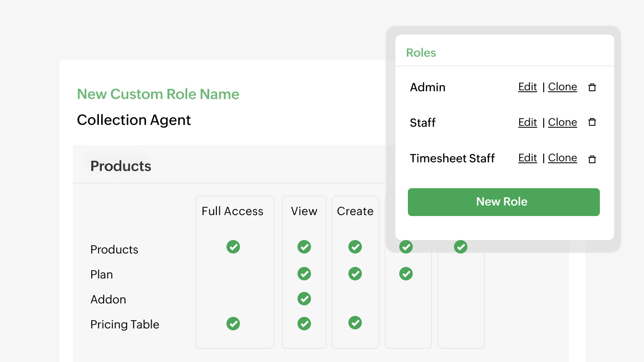Viewport: 644px width, 362px height.
Task: Click the View checkmark for Plan
Action: tap(304, 274)
